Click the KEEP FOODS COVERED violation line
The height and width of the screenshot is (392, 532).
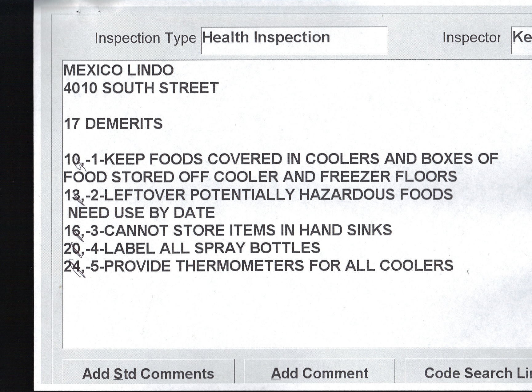(x=281, y=159)
